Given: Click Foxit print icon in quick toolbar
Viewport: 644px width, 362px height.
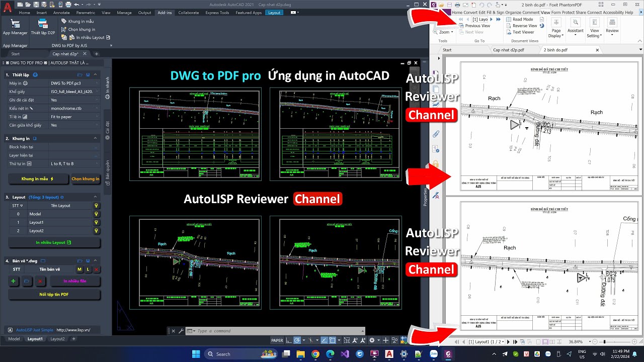Looking at the screenshot, I should [457, 5].
